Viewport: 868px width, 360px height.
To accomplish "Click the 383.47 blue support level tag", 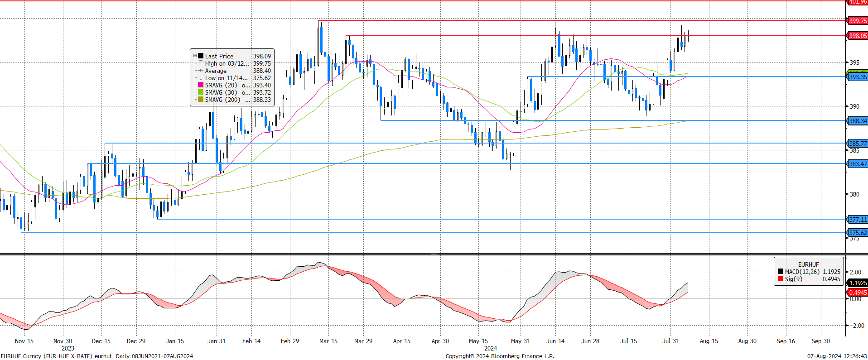I will coord(858,164).
